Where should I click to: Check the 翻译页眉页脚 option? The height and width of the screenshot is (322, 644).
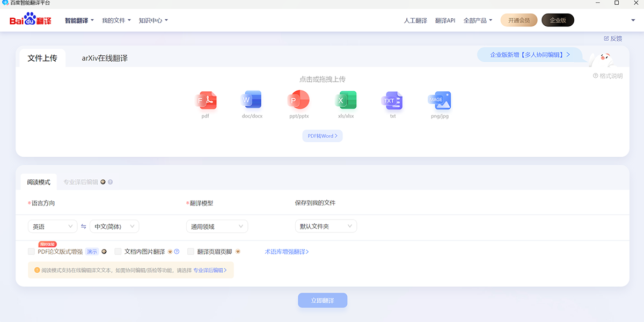(191, 251)
